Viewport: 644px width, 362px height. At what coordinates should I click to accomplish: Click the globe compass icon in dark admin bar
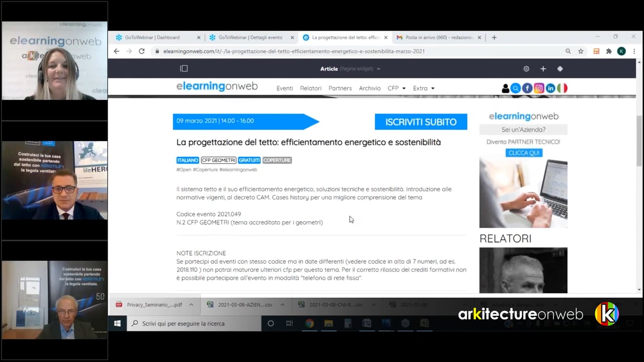[560, 69]
